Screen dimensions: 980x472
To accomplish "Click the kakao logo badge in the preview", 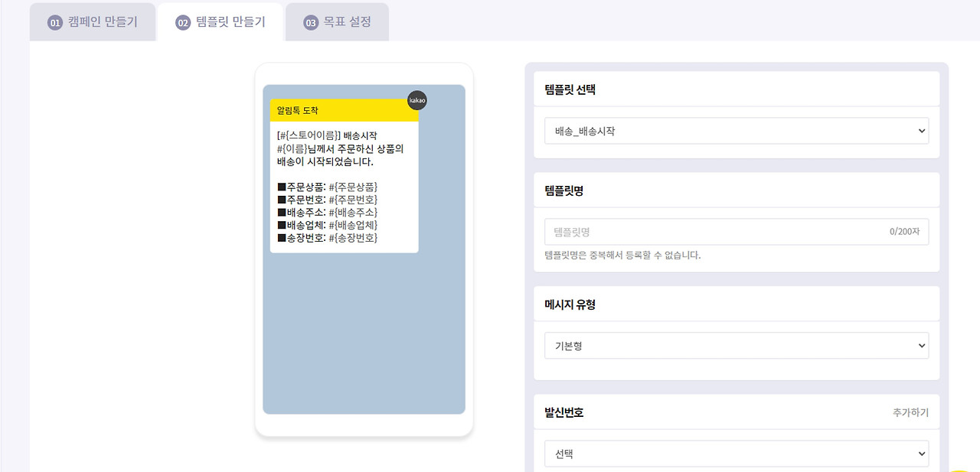I will (x=417, y=100).
